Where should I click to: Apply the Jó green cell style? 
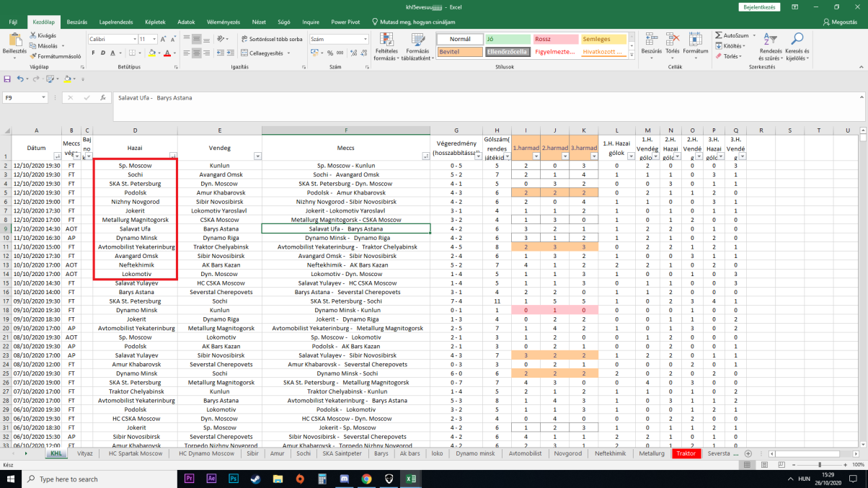point(507,39)
